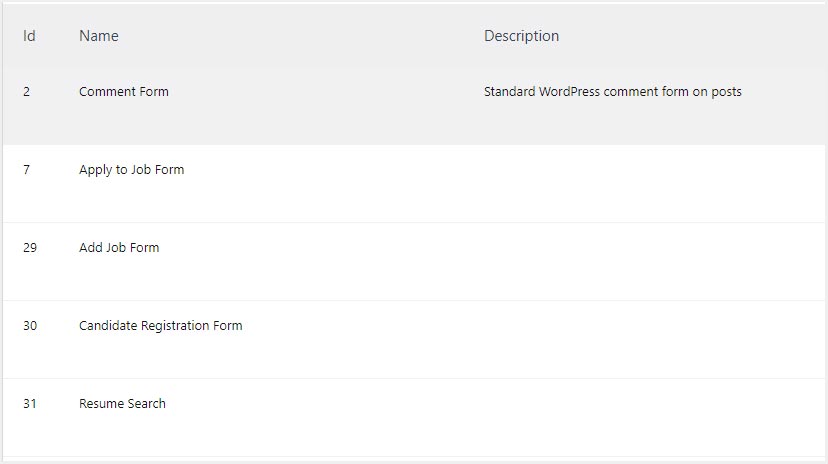Click the Description column header

click(x=521, y=36)
